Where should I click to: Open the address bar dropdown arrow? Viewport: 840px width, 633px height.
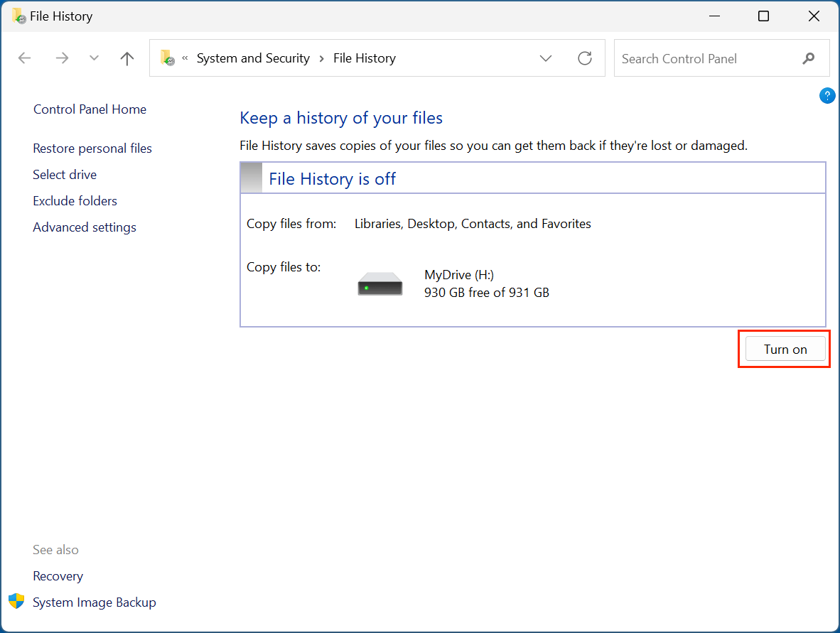[x=545, y=58]
